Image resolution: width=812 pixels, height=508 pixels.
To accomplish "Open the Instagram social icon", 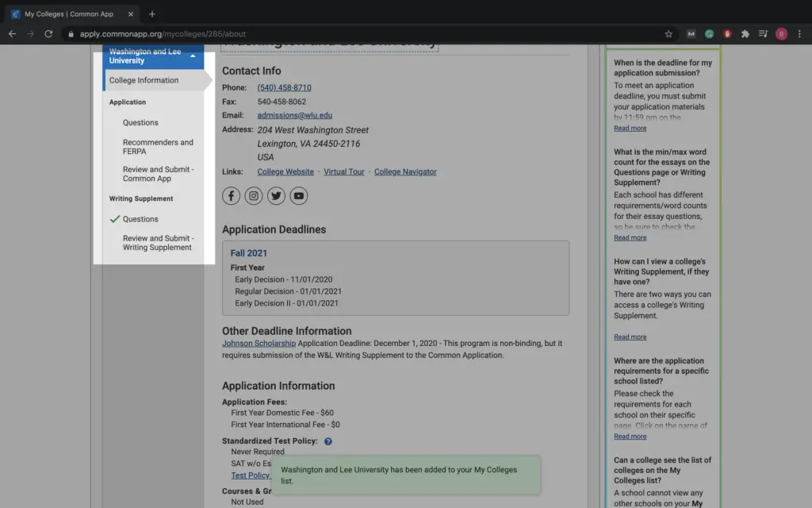I will (254, 196).
